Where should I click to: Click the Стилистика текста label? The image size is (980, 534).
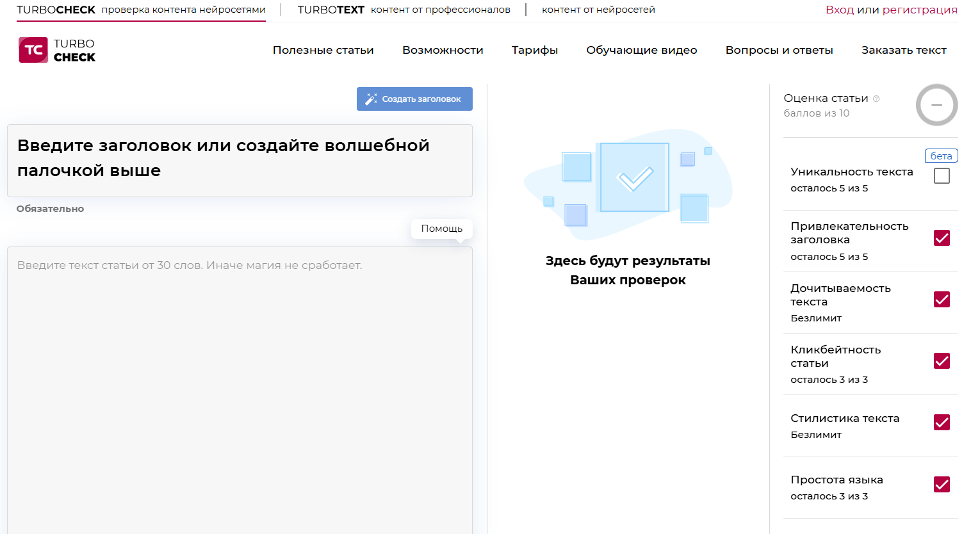click(845, 418)
